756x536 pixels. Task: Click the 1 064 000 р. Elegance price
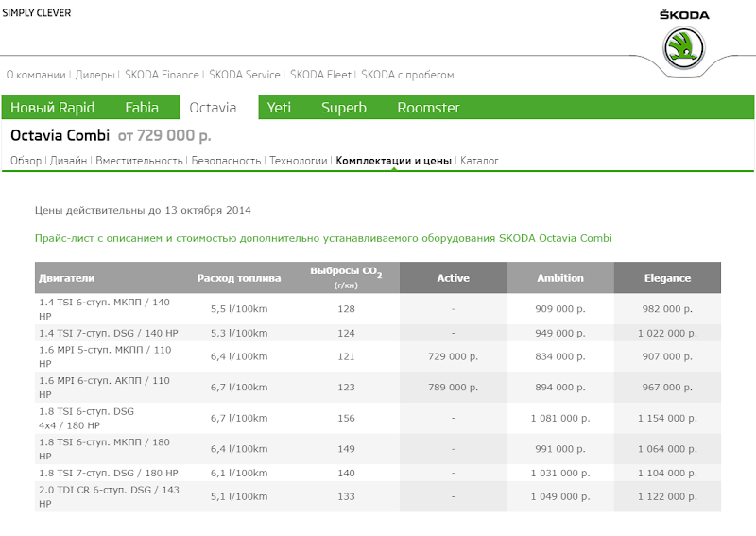pos(667,449)
